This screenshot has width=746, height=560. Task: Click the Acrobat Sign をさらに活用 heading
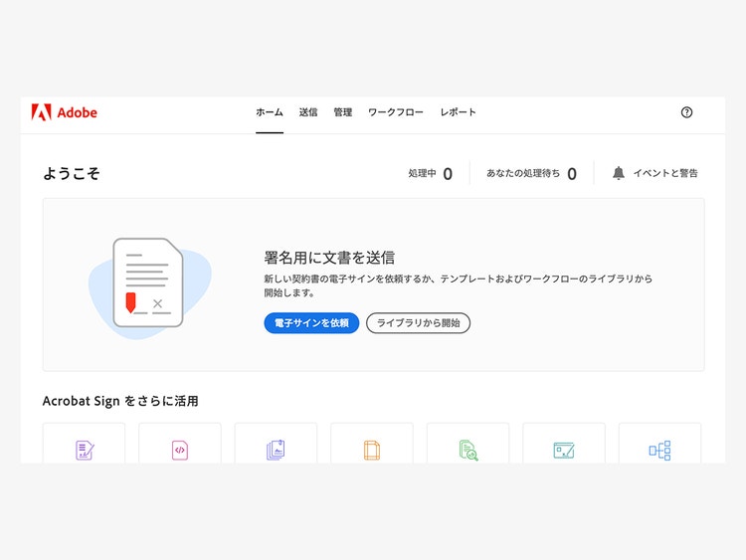[x=120, y=401]
